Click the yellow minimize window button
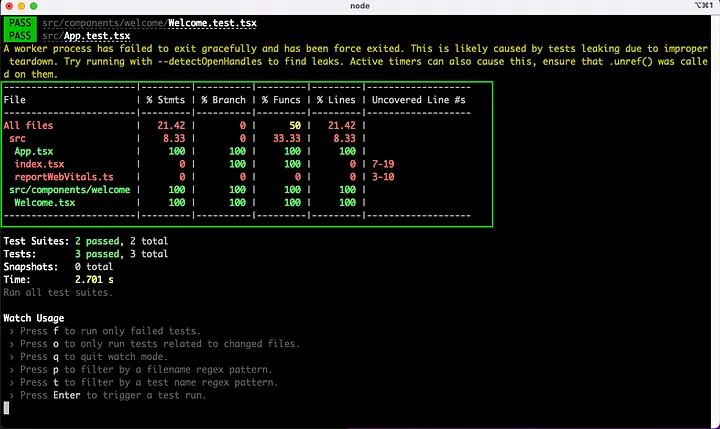The height and width of the screenshot is (429, 720). [21, 6]
